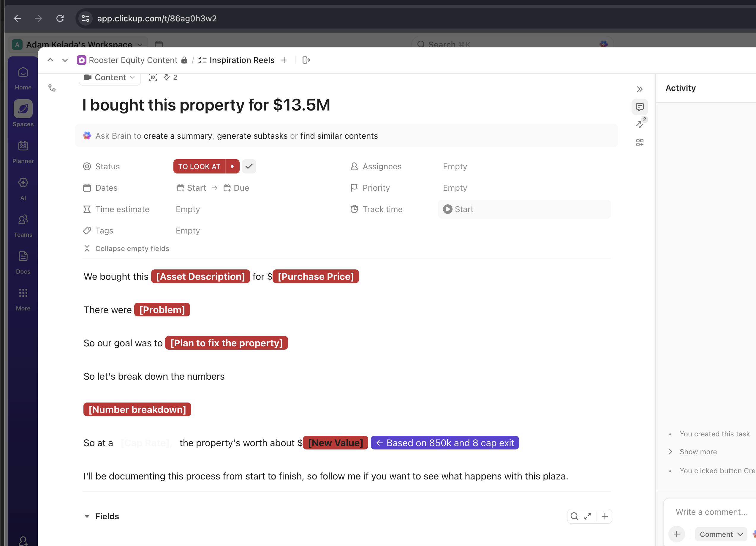Click the TO LOOK AT status badge
Screen dimensions: 756x546
coord(199,166)
